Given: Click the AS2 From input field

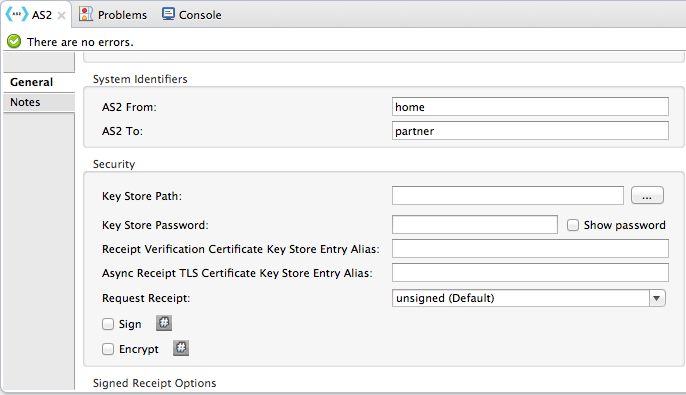Looking at the screenshot, I should [x=530, y=107].
